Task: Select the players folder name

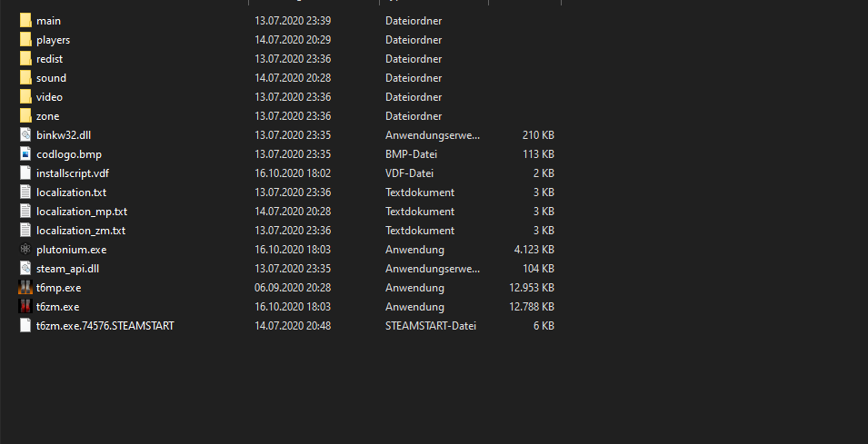Action: [53, 40]
